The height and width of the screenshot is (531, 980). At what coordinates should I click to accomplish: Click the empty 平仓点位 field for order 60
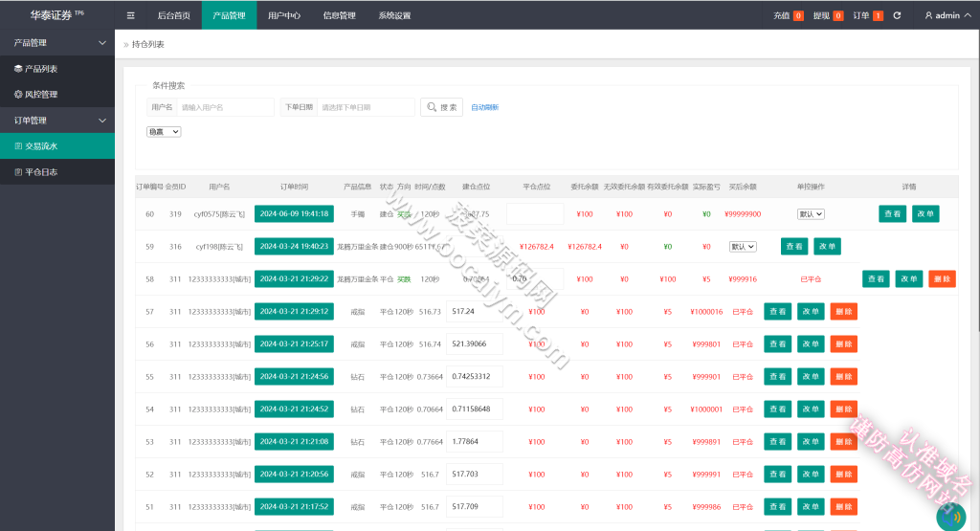[x=535, y=214]
